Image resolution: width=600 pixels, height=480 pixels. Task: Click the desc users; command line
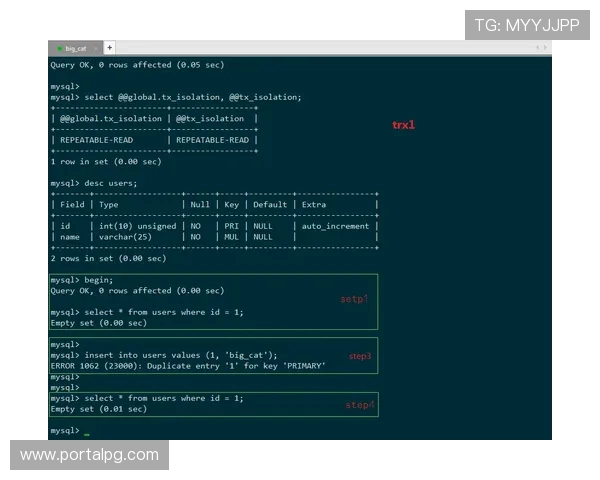(x=111, y=183)
